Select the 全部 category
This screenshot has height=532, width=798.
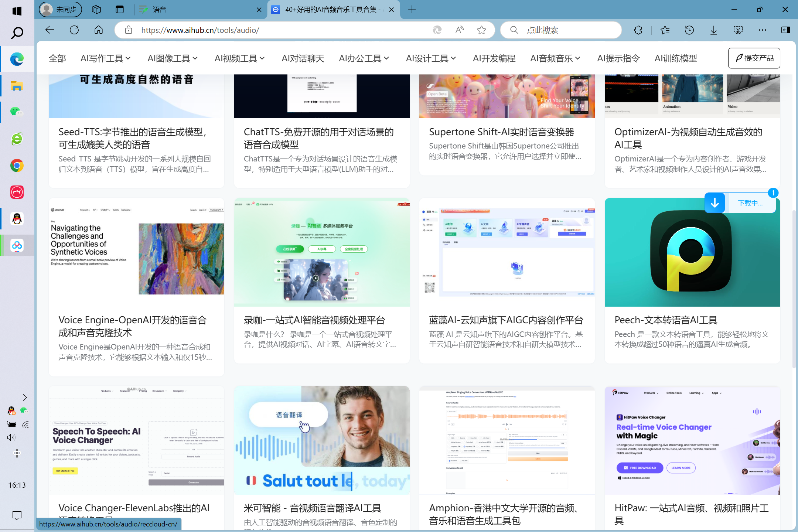(x=57, y=58)
